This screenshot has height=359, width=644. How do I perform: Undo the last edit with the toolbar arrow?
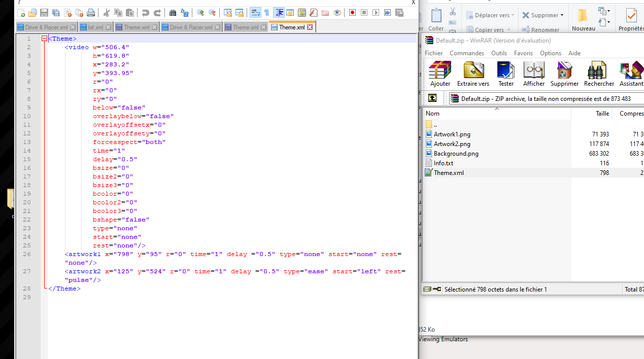pyautogui.click(x=146, y=13)
